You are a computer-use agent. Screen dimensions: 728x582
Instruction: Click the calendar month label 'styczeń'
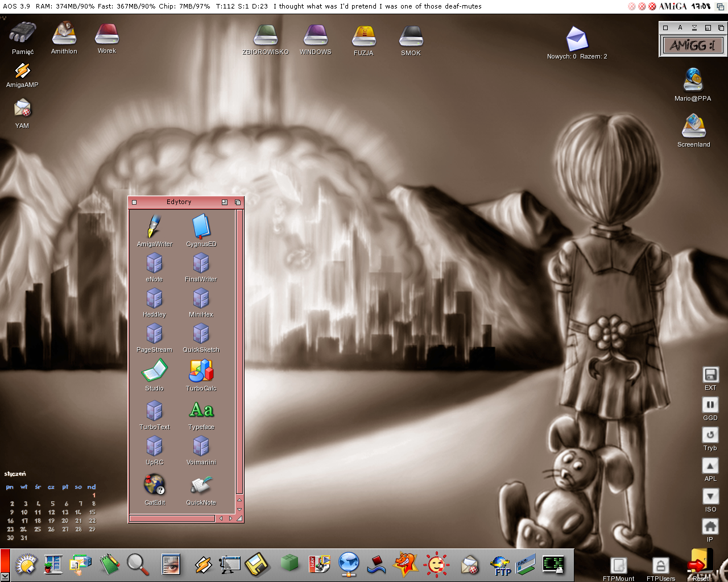click(x=15, y=473)
